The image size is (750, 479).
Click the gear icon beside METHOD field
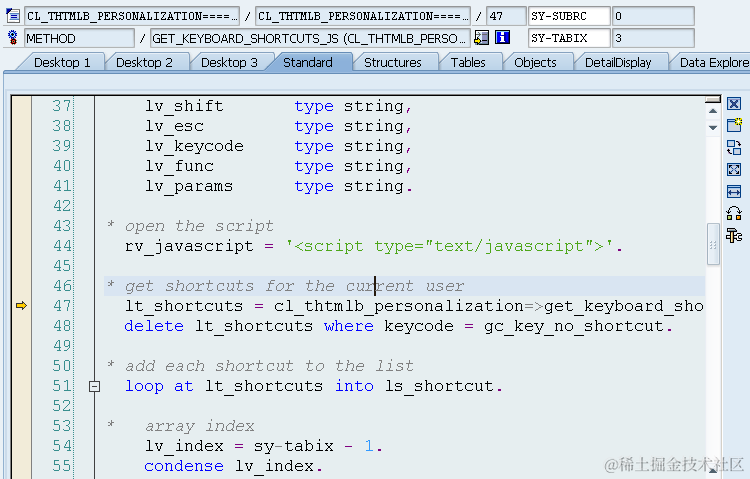tap(13, 37)
